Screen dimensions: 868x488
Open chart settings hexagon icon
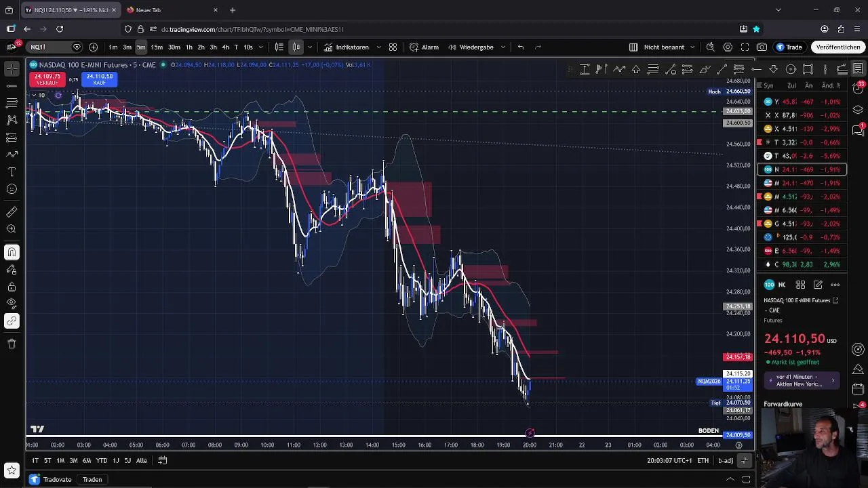[728, 47]
